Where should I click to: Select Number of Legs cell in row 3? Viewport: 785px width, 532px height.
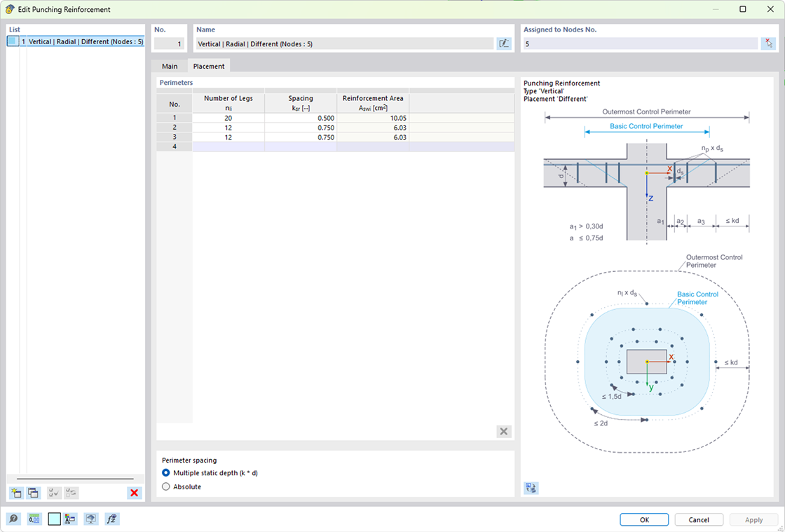228,137
